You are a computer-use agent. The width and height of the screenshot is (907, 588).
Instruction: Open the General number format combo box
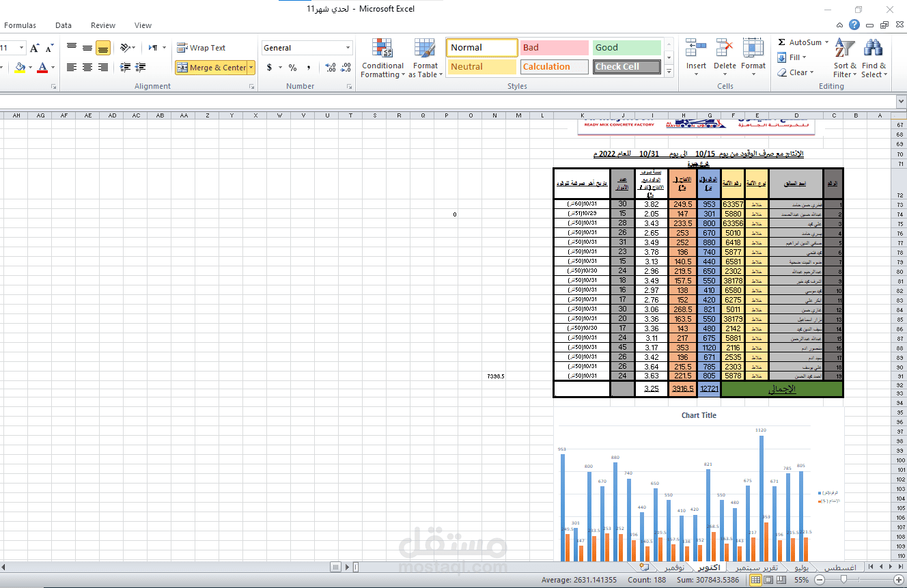pyautogui.click(x=307, y=48)
